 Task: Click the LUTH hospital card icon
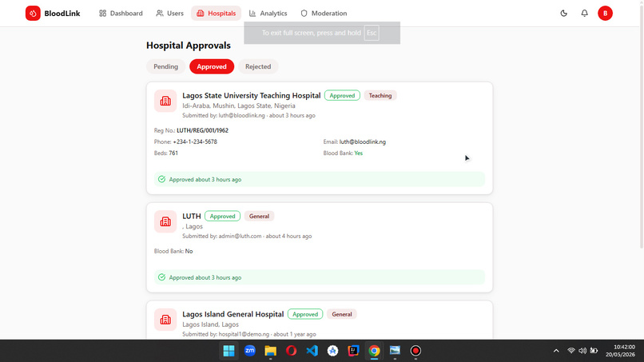point(165,222)
